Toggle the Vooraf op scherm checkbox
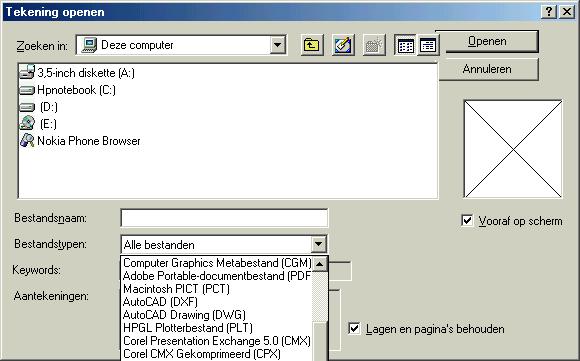 467,221
